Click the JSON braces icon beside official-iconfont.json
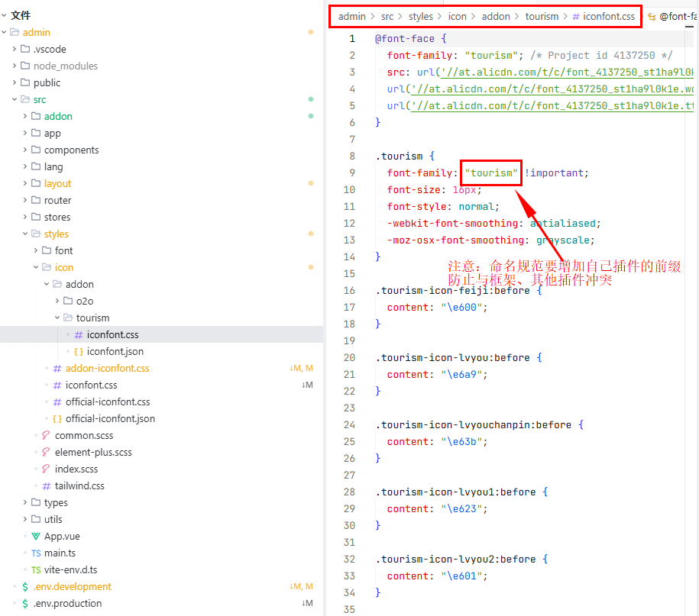The height and width of the screenshot is (616, 699). (57, 419)
